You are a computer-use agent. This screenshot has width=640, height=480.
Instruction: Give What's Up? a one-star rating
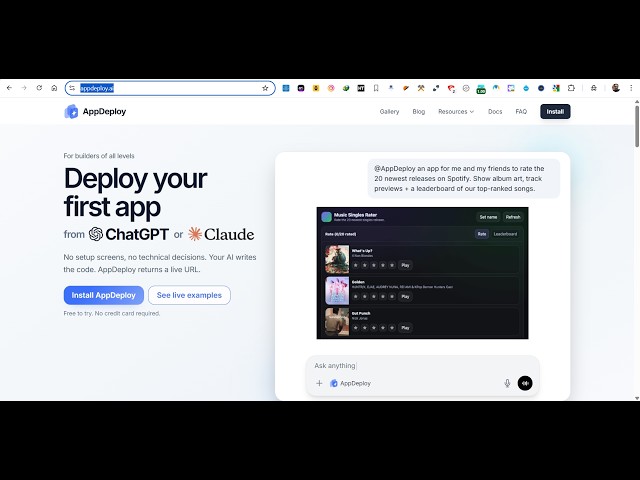pos(356,265)
